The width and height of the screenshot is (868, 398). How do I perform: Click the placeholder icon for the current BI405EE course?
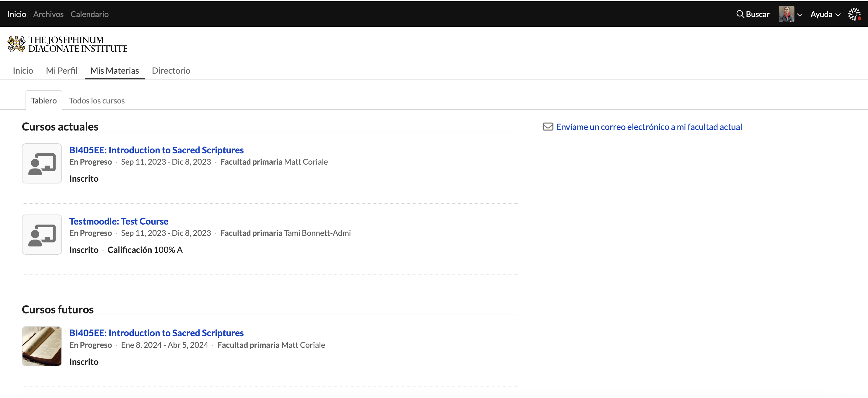[42, 164]
